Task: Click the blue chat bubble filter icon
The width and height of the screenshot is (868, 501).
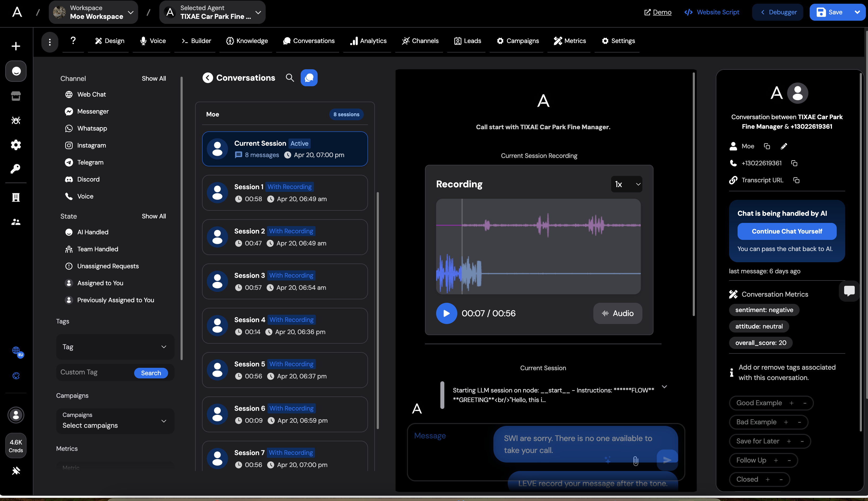Action: tap(309, 78)
